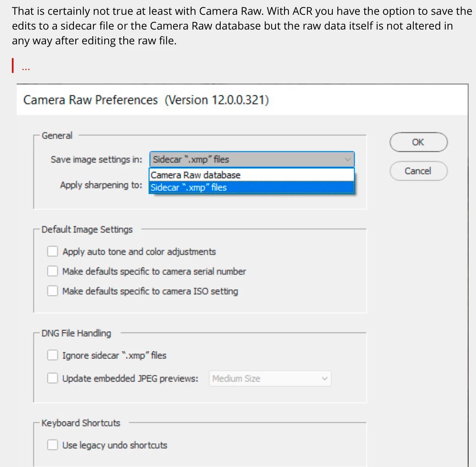This screenshot has width=476, height=467.
Task: Click the Cancel button
Action: 418,171
